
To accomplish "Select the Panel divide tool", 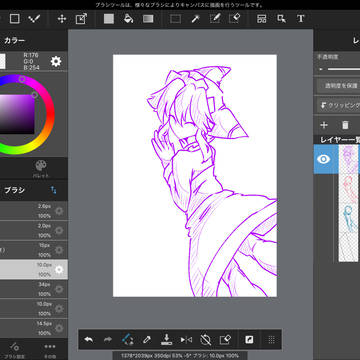I will click(262, 19).
